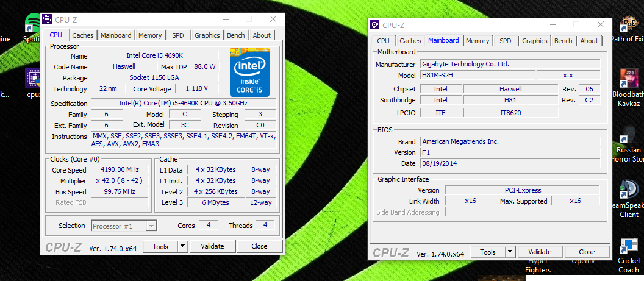
Task: Click the Haswell code name field in left window
Action: pyautogui.click(x=124, y=66)
